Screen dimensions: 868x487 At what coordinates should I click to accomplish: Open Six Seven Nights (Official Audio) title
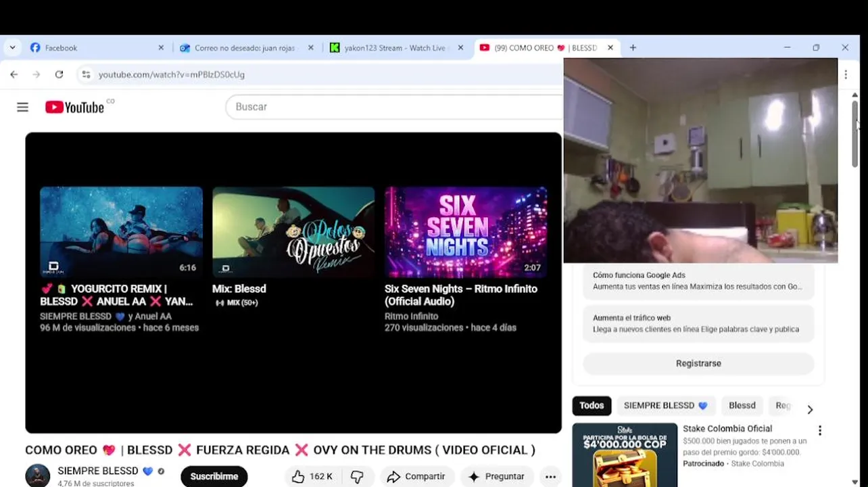tap(461, 295)
